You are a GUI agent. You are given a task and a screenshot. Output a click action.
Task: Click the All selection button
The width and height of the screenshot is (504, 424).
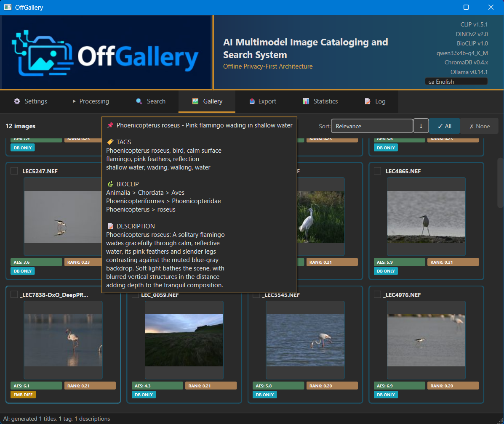pos(445,125)
